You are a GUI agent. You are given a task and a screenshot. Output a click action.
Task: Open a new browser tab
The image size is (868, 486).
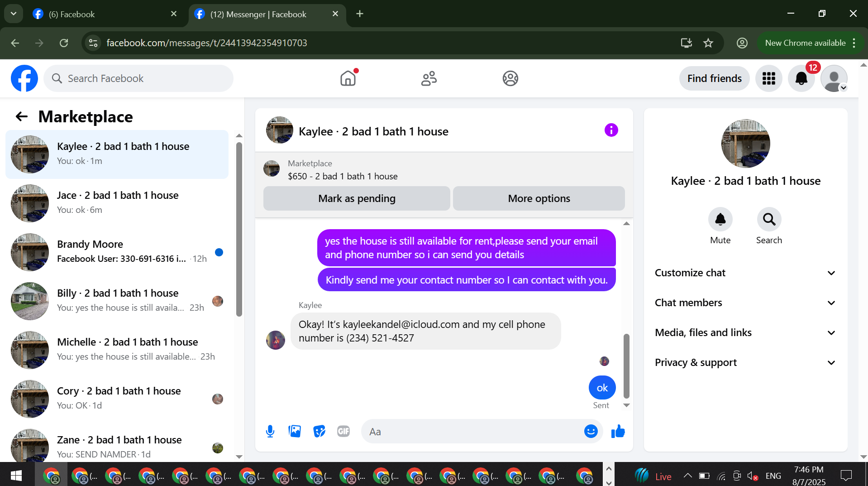tap(360, 14)
